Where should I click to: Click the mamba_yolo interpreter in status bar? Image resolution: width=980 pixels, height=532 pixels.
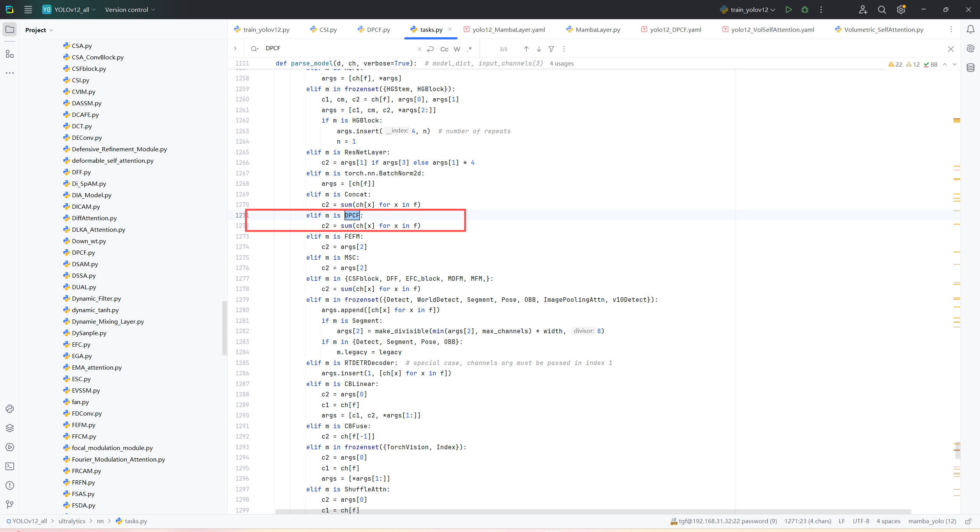point(932,521)
